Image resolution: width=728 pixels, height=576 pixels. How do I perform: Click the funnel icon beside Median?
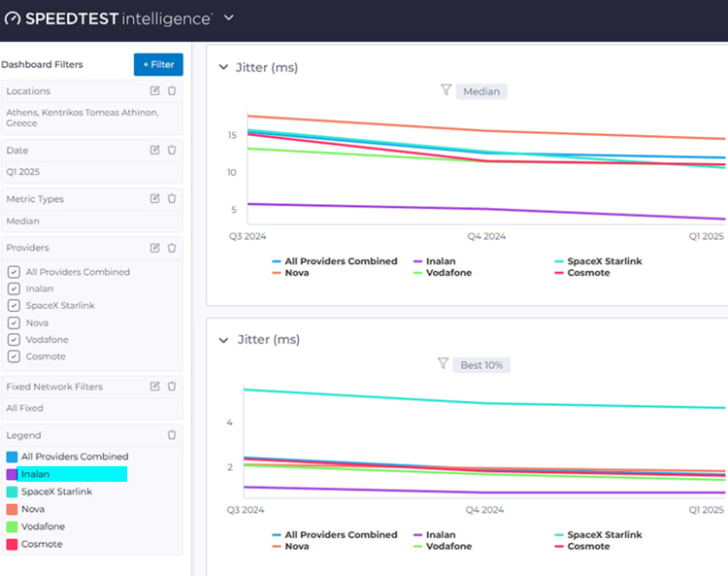coord(446,90)
